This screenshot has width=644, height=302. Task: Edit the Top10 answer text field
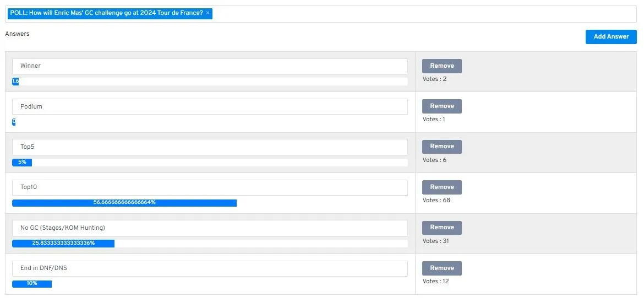tap(210, 187)
